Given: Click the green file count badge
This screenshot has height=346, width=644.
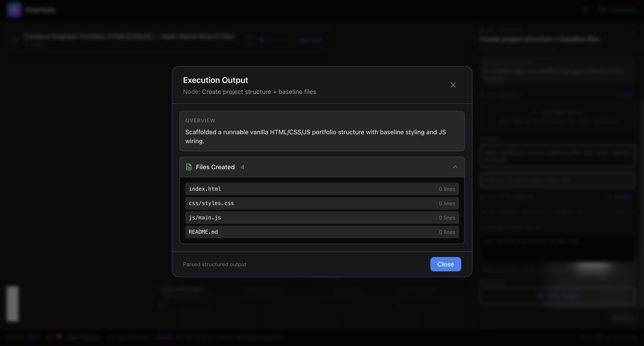Looking at the screenshot, I should (x=242, y=167).
